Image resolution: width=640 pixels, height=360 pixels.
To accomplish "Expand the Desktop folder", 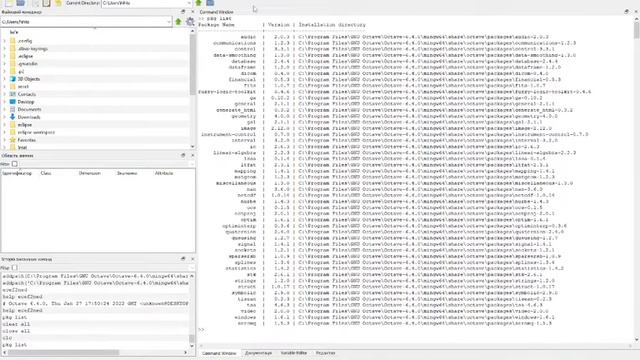I will (4, 102).
